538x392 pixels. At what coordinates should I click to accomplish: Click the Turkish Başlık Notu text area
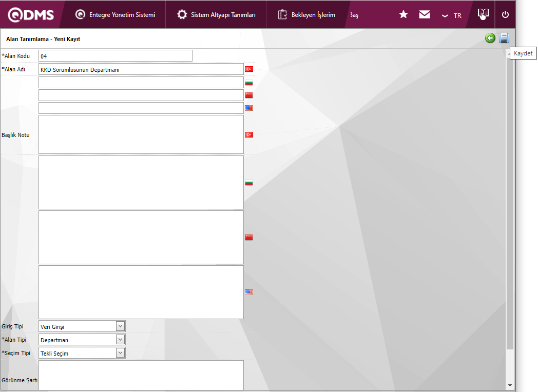[141, 134]
